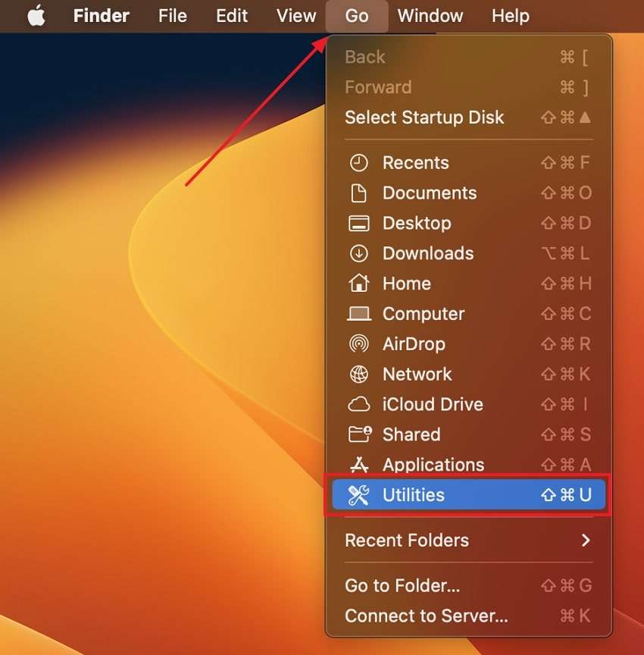Click the Recents clock icon

pos(358,163)
